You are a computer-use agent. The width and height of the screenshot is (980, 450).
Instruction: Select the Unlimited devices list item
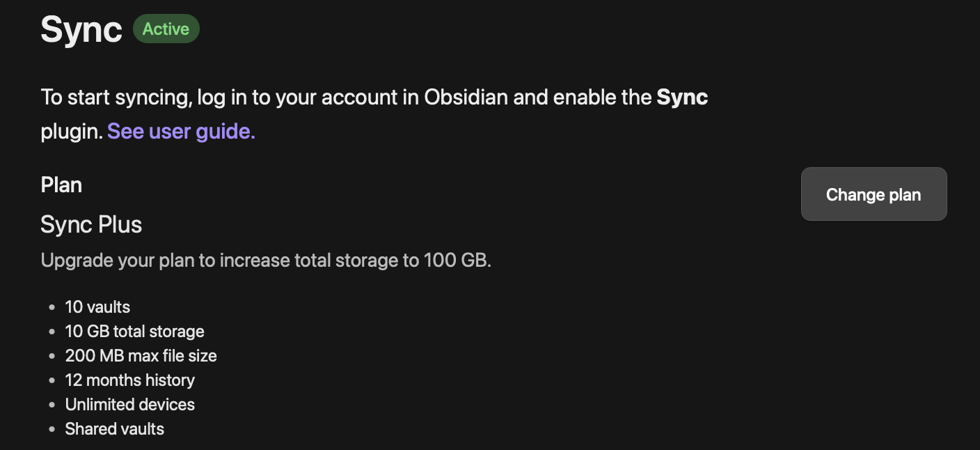tap(129, 405)
